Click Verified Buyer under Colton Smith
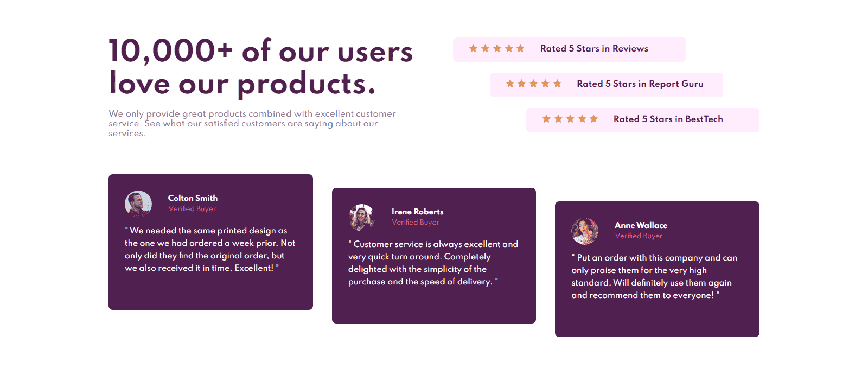 (x=192, y=209)
